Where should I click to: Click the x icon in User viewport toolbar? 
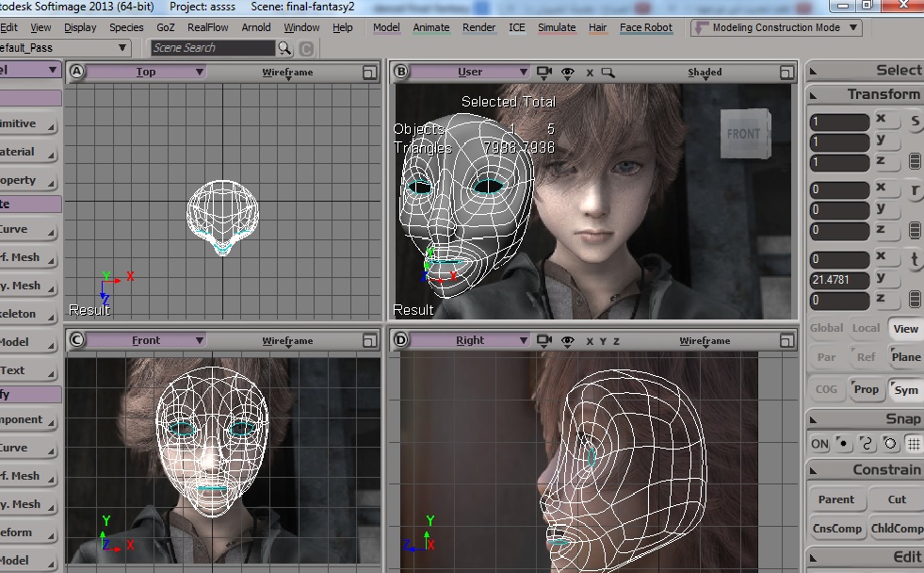pyautogui.click(x=590, y=73)
